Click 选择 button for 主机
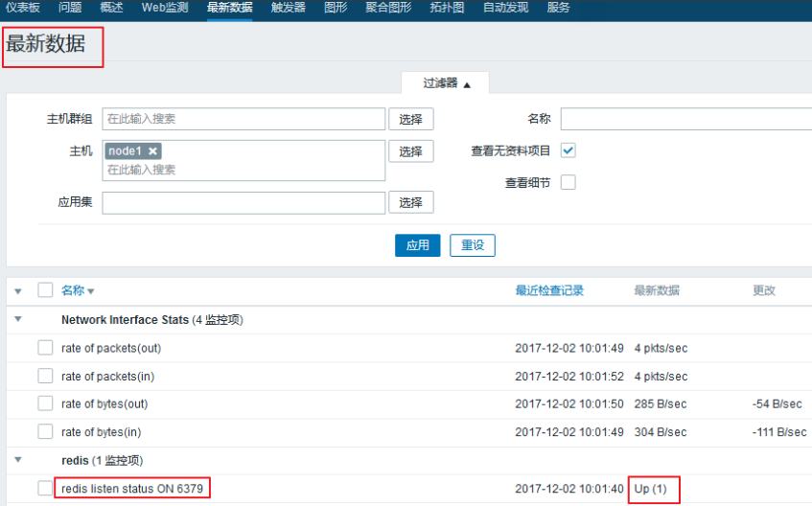This screenshot has width=812, height=506. pyautogui.click(x=410, y=151)
